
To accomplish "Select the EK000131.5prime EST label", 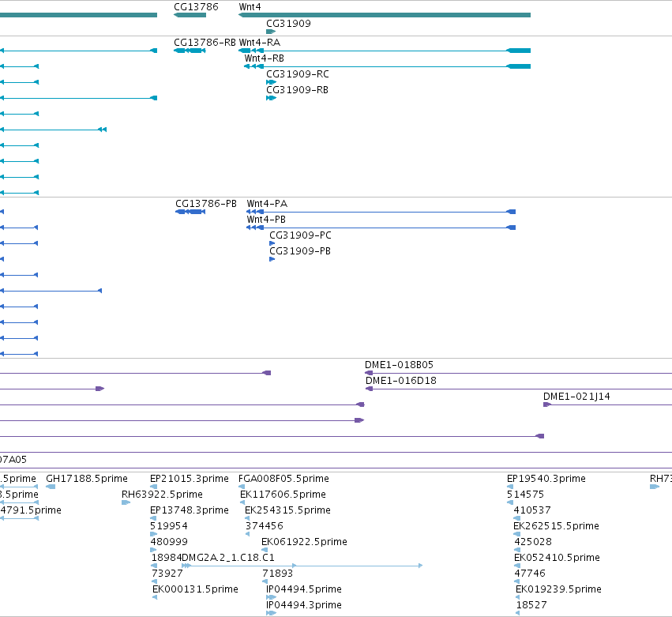I will [x=195, y=589].
